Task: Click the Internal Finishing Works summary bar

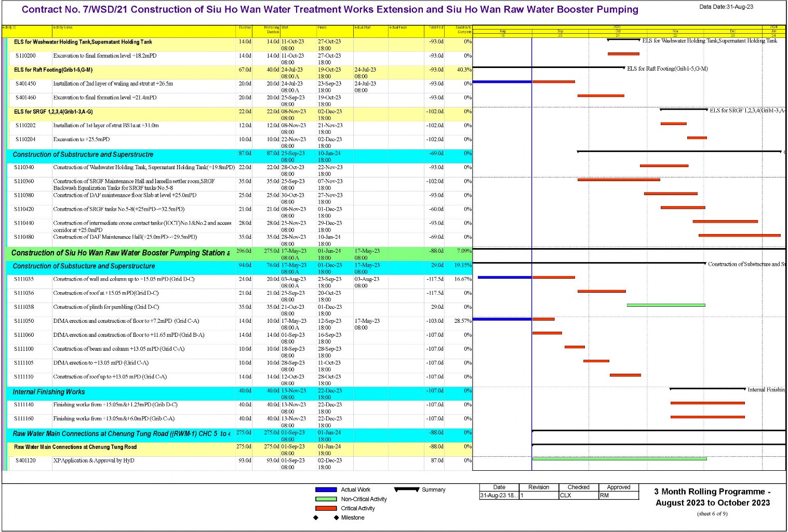Action: 707,389
